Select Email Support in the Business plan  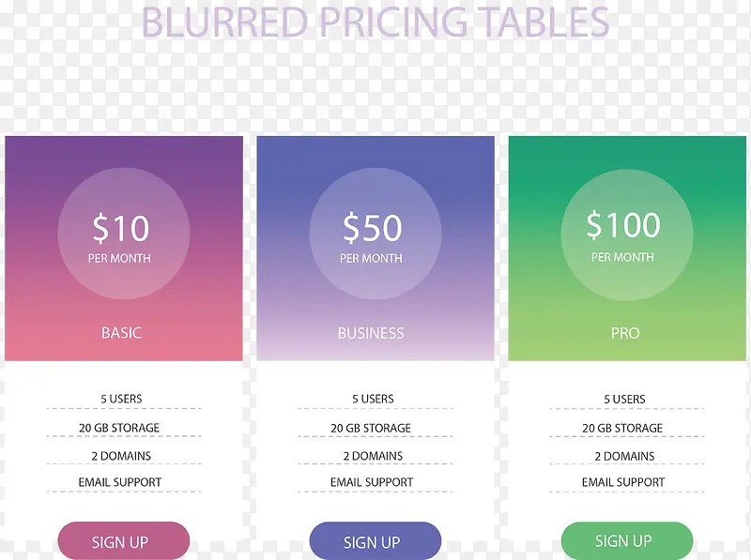[x=372, y=482]
